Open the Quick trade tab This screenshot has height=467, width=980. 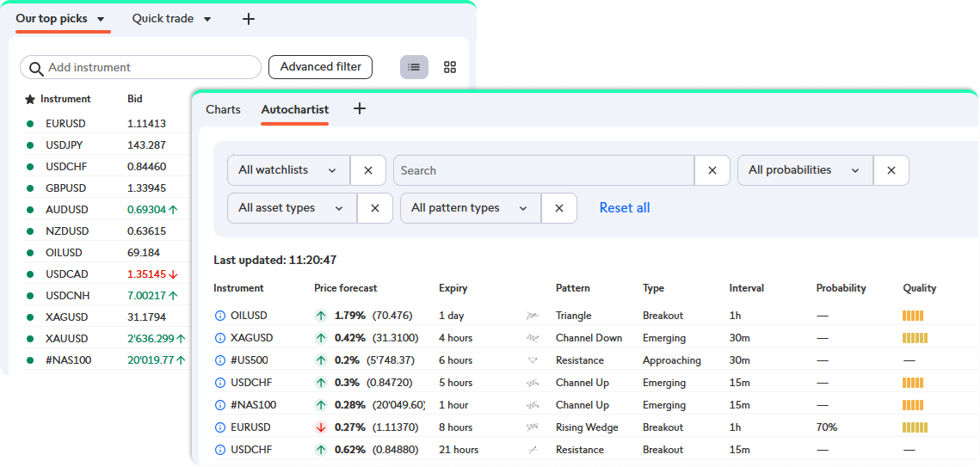tap(170, 19)
